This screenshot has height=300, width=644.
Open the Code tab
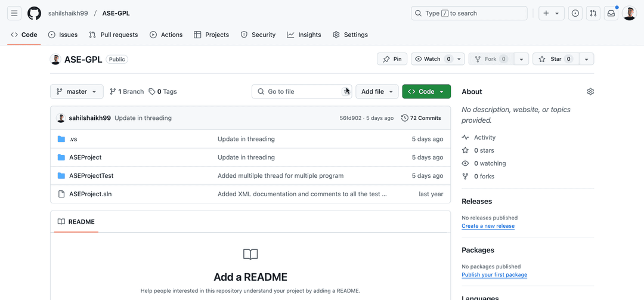pyautogui.click(x=24, y=35)
